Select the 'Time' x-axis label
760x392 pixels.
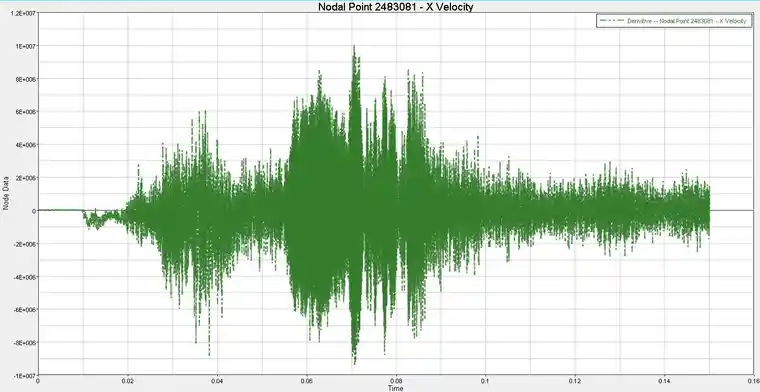point(396,388)
